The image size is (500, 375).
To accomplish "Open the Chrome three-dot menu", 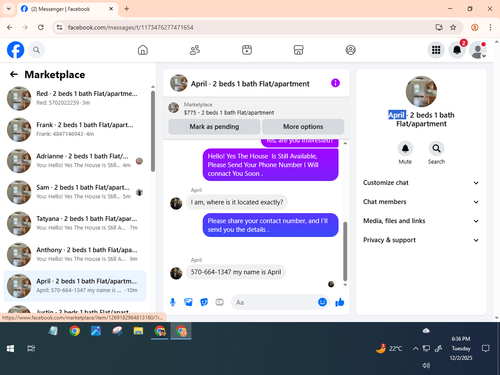I will click(x=490, y=27).
